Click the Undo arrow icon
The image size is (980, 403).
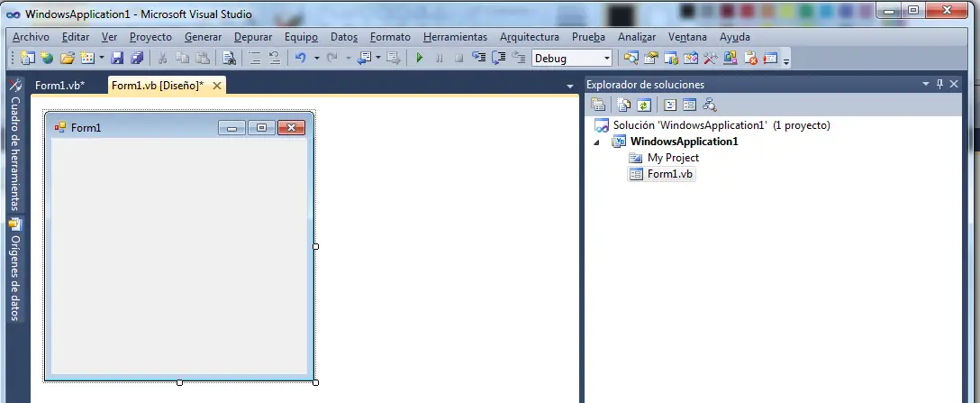301,59
